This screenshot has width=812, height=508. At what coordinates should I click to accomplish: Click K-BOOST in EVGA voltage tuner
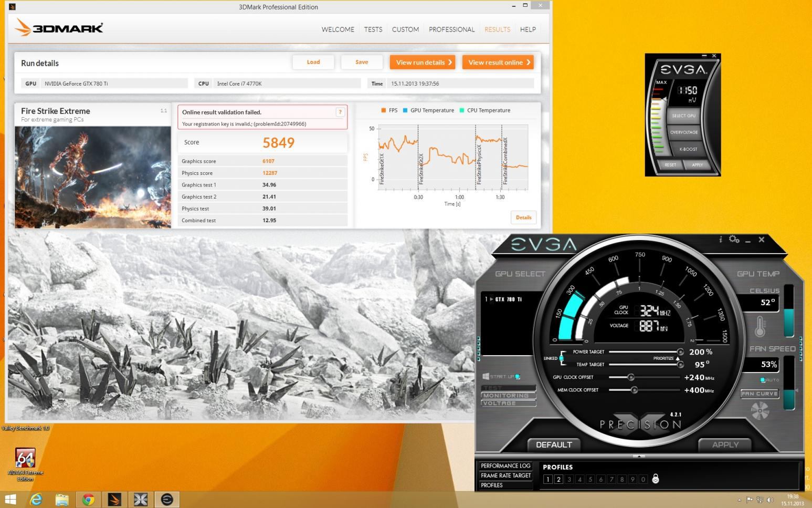(688, 149)
